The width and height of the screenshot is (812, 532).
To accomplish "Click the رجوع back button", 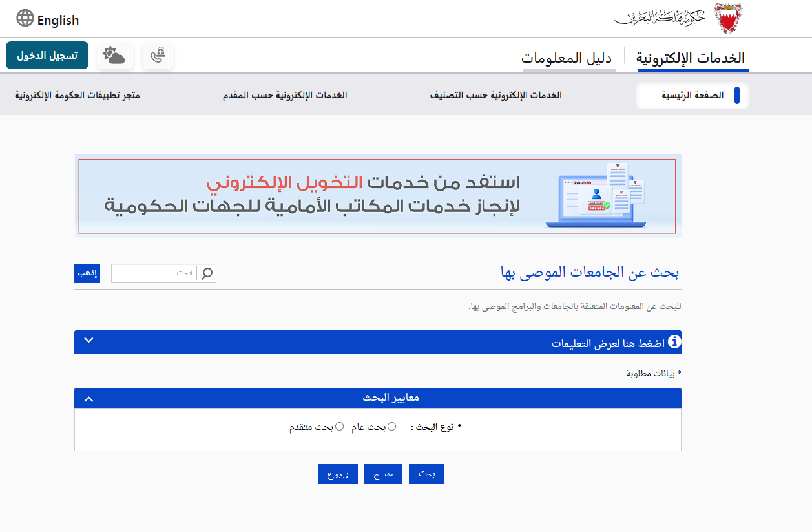I will coord(338,474).
